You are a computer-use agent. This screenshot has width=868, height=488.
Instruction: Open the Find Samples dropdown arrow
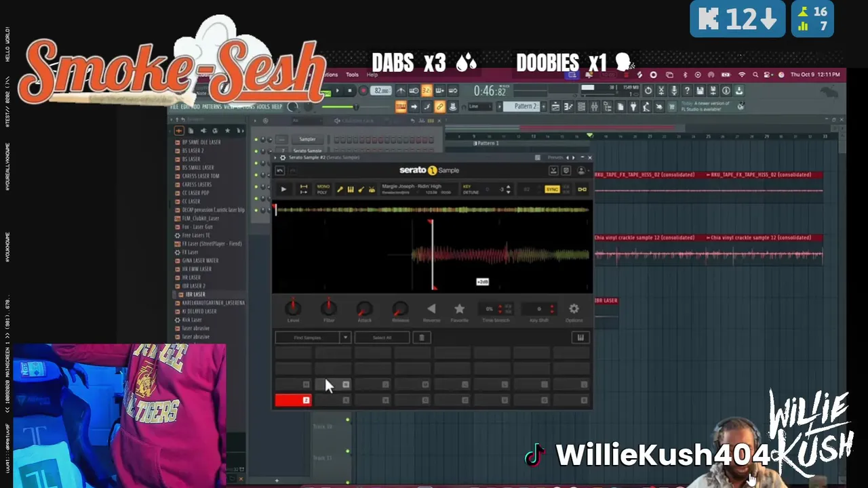tap(345, 338)
